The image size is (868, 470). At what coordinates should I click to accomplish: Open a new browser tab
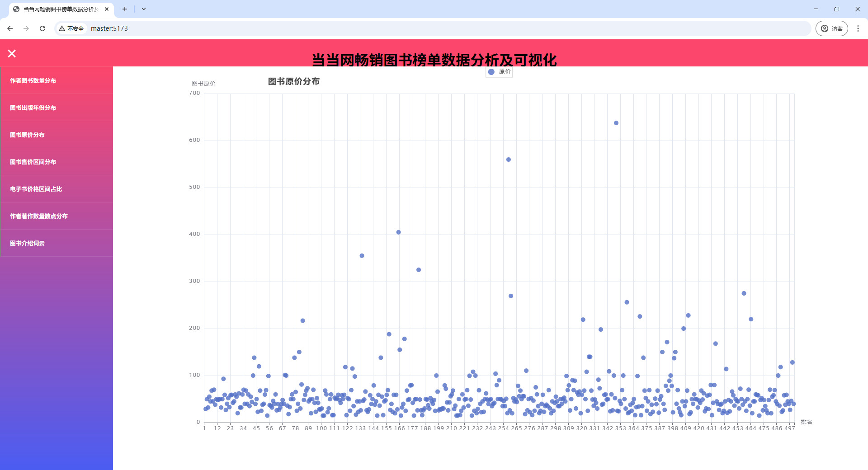click(125, 9)
